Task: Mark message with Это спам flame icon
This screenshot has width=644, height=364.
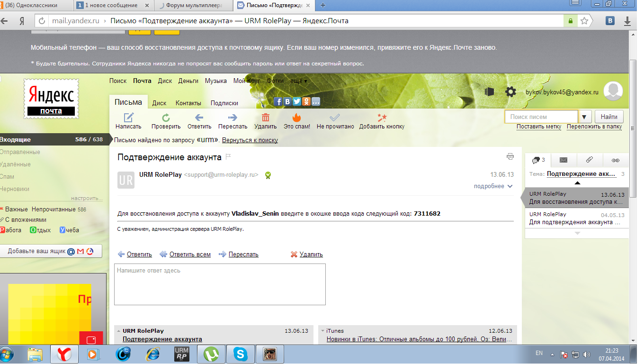Action: [297, 118]
